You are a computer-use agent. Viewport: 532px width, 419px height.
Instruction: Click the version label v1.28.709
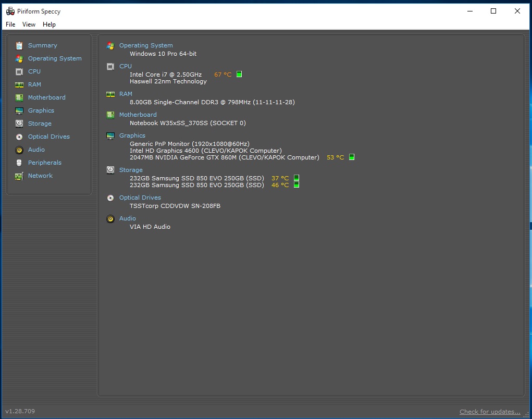tap(20, 411)
